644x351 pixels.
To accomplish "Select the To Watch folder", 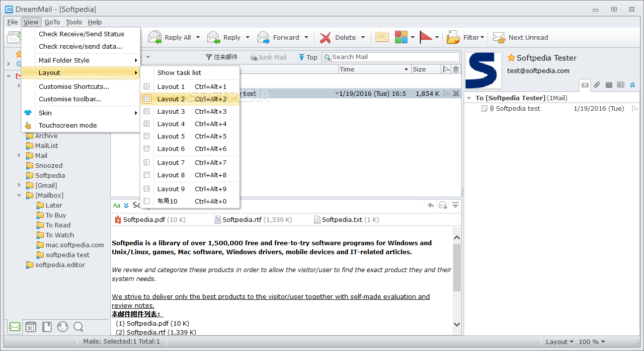I will pyautogui.click(x=55, y=235).
